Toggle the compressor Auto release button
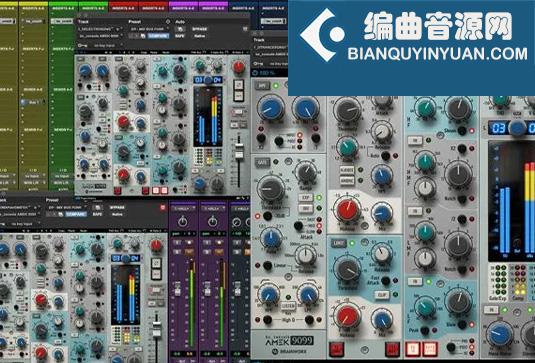 point(386,156)
